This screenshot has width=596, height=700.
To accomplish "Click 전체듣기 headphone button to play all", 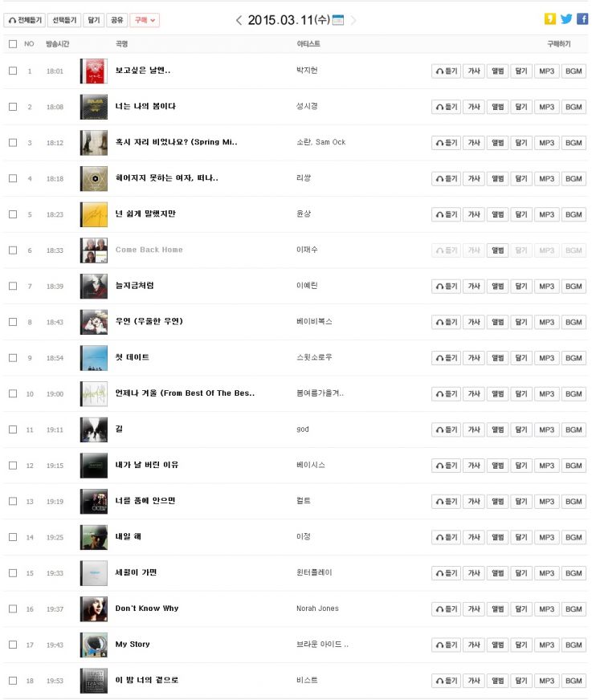I will point(25,20).
